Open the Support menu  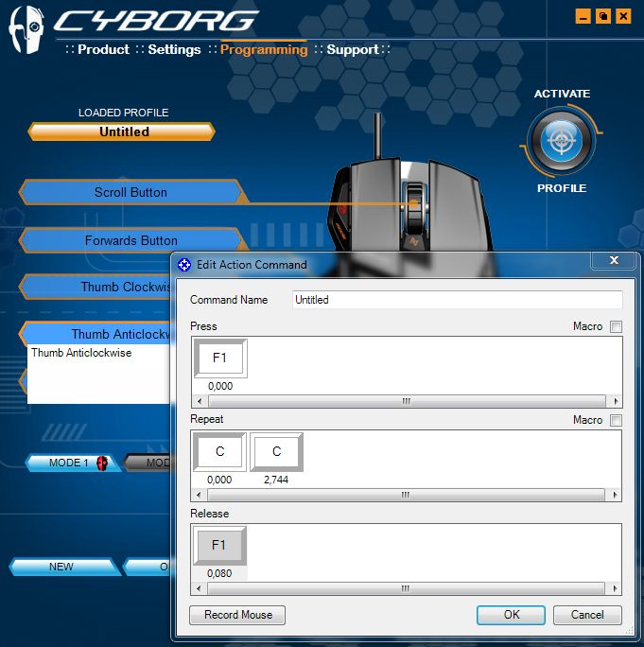(x=353, y=49)
